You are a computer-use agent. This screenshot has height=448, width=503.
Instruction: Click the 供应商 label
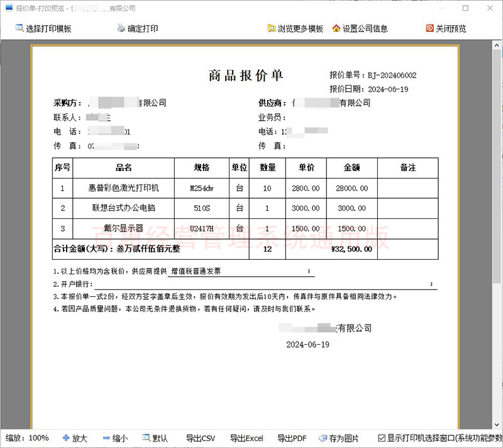(x=272, y=103)
